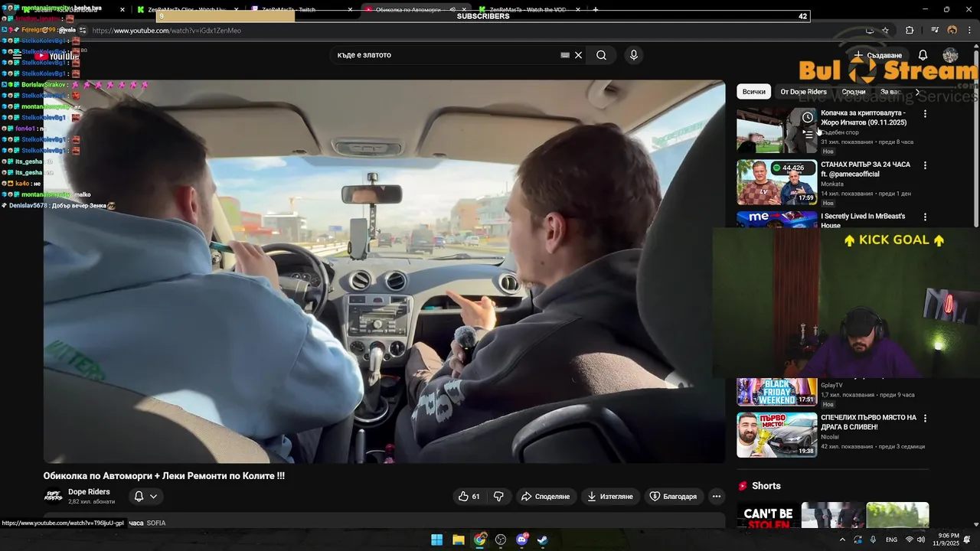Screen dimensions: 980x551
Task: Open YouTube account avatar menu
Action: [950, 55]
